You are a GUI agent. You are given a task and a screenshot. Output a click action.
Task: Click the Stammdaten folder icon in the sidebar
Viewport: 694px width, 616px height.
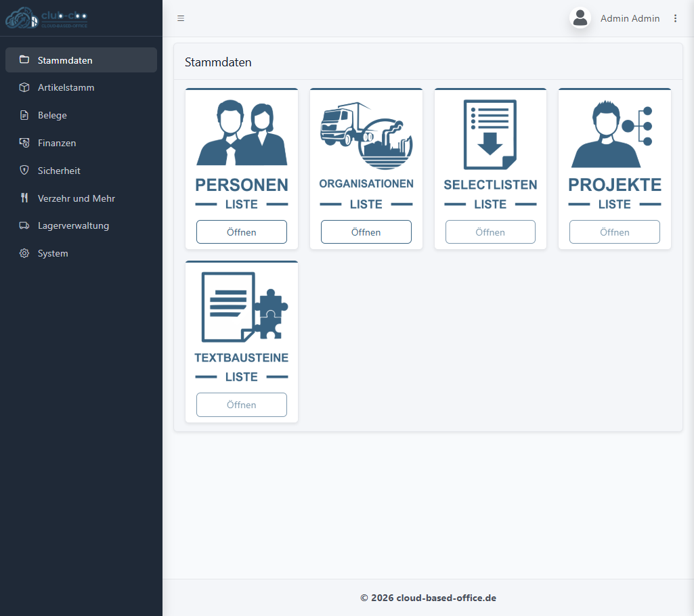[x=24, y=60]
